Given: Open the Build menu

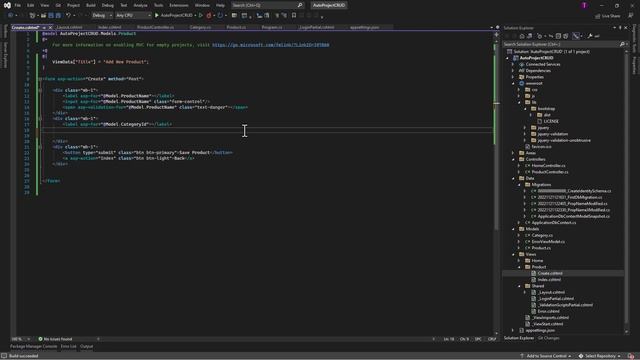Looking at the screenshot, I should coord(91,5).
